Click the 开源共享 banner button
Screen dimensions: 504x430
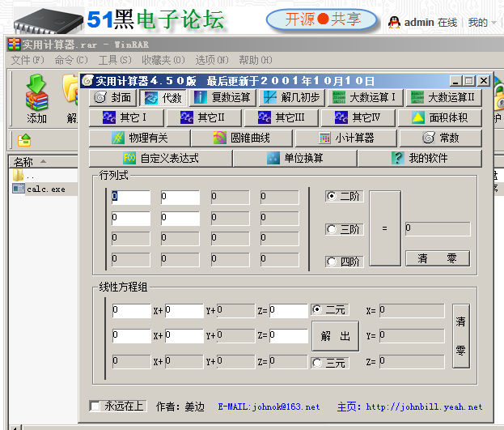pos(322,19)
